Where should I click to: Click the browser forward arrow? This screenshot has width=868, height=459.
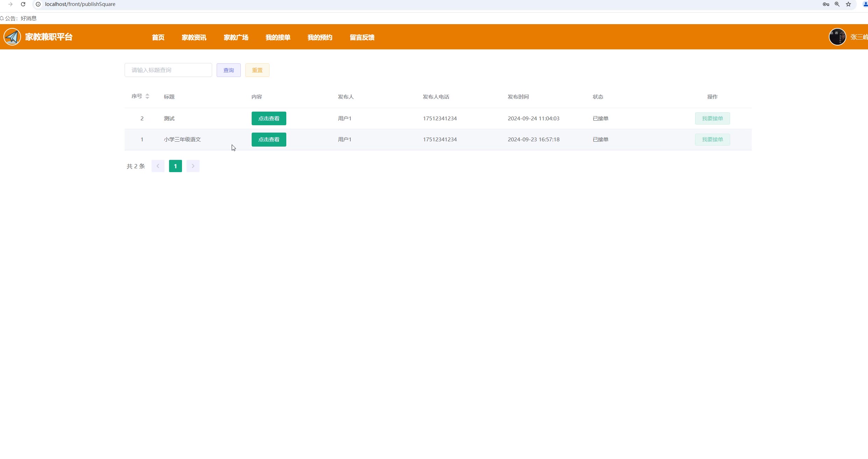10,4
